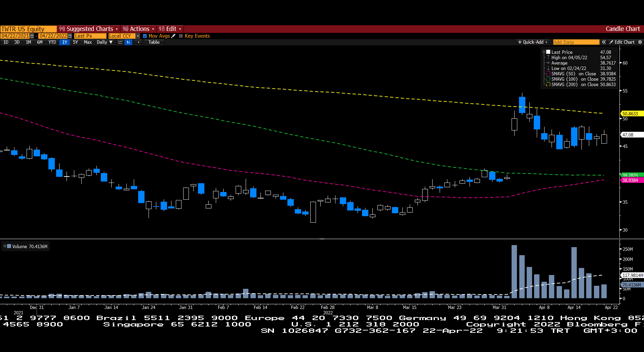The height and width of the screenshot is (352, 644).
Task: Click the 70.4136M volume axis label
Action: pos(632,285)
